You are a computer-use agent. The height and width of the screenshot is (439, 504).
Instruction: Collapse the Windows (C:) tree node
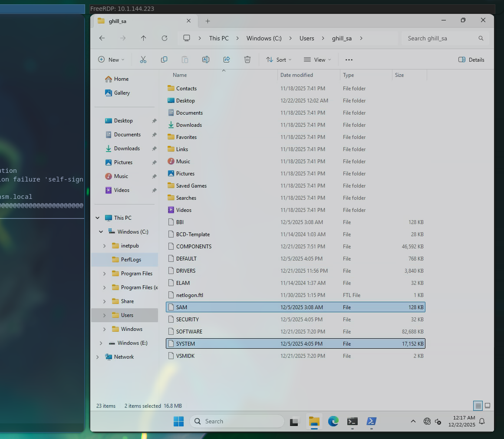(x=101, y=232)
